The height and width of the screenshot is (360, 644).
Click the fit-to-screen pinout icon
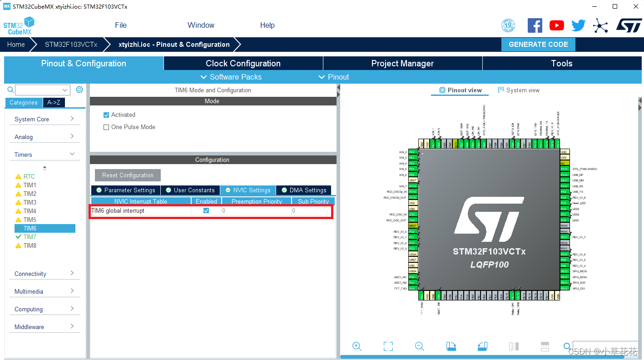tap(388, 346)
